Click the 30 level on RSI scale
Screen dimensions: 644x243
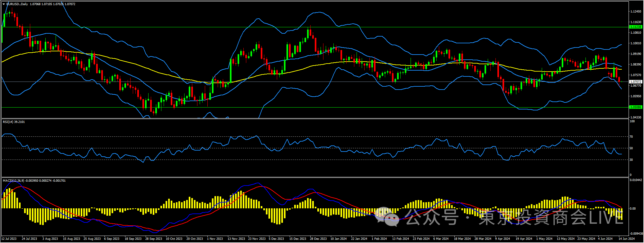point(631,160)
